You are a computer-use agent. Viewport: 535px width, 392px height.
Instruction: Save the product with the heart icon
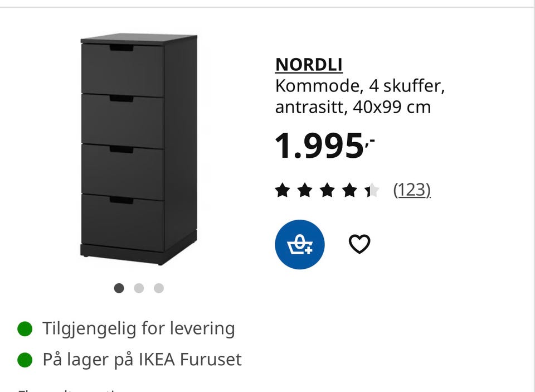pos(359,244)
